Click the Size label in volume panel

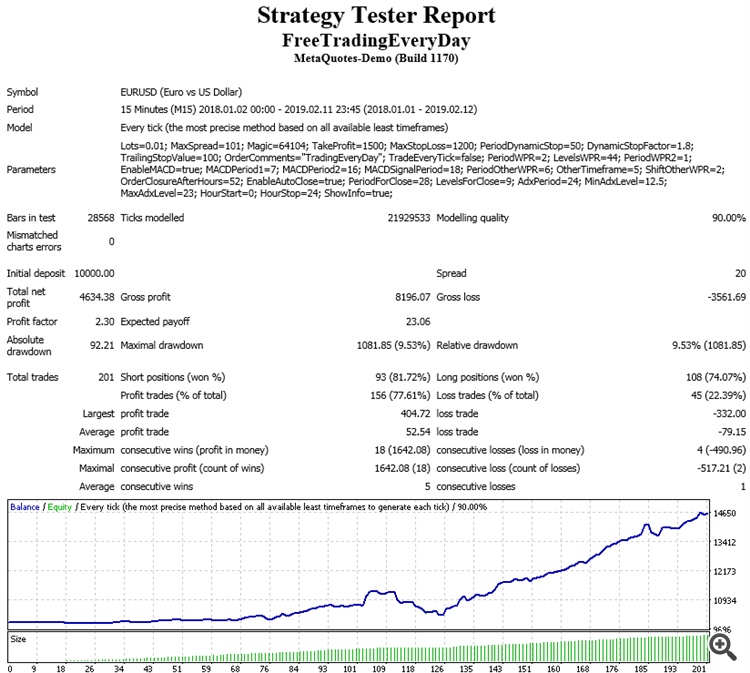18,640
